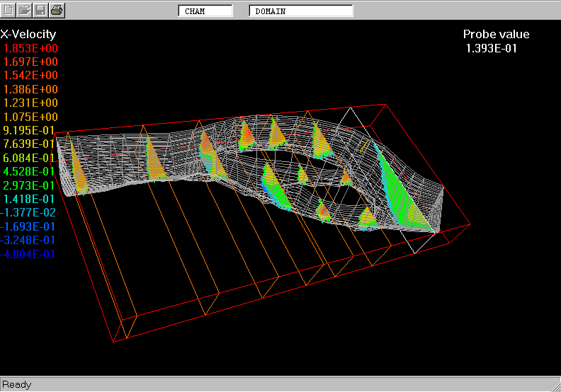Screen dimensions: 561x392
Task: Click the DOMAIN text field
Action: click(x=300, y=11)
